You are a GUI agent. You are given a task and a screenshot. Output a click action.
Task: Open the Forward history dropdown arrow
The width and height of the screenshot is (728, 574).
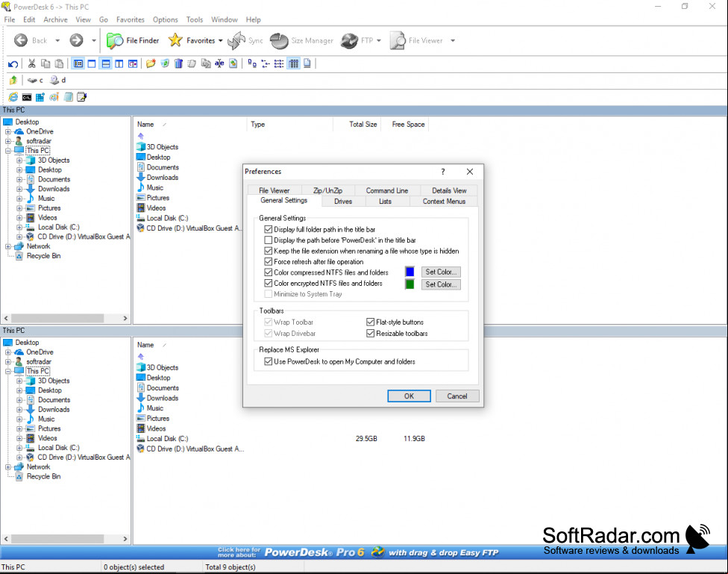pos(94,40)
